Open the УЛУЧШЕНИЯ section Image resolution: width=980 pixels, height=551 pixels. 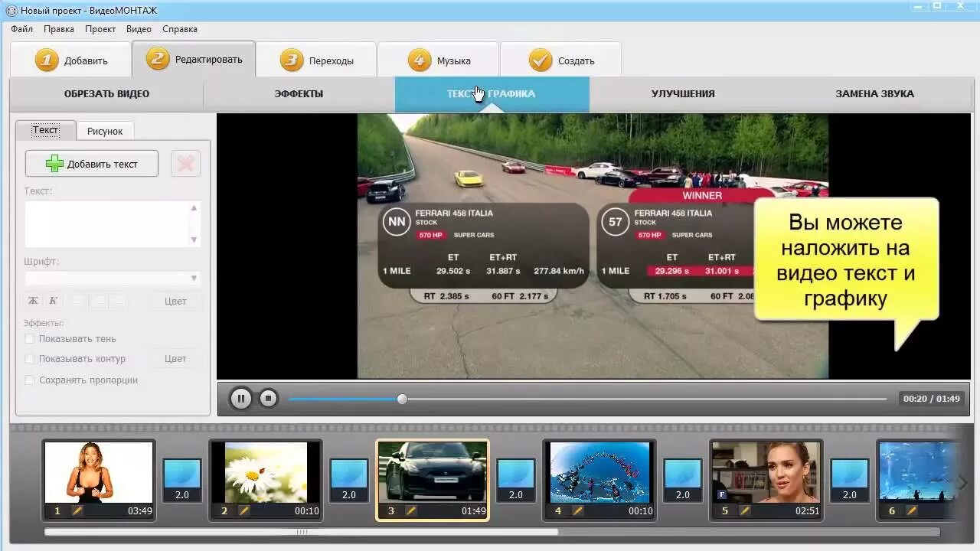683,94
